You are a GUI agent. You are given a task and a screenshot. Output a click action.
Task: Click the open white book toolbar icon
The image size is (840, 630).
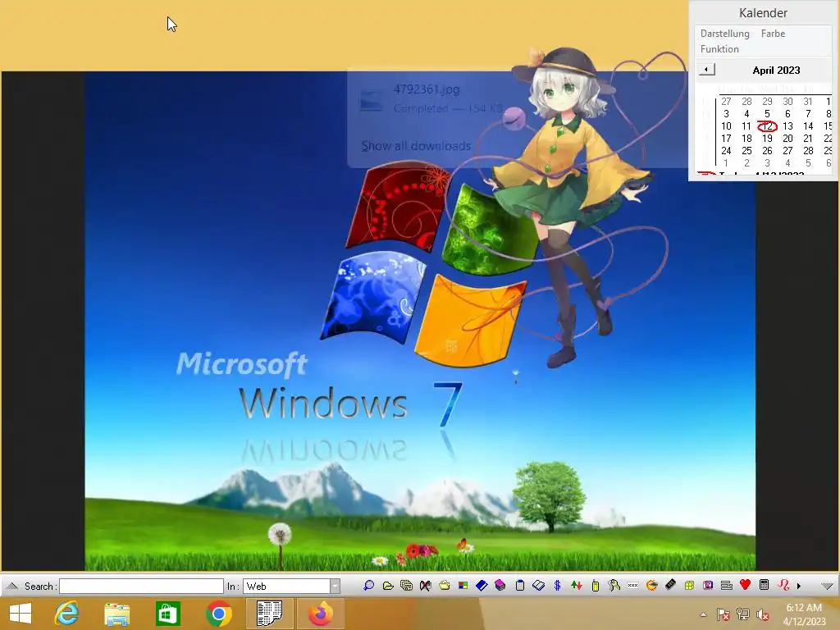tap(538, 586)
